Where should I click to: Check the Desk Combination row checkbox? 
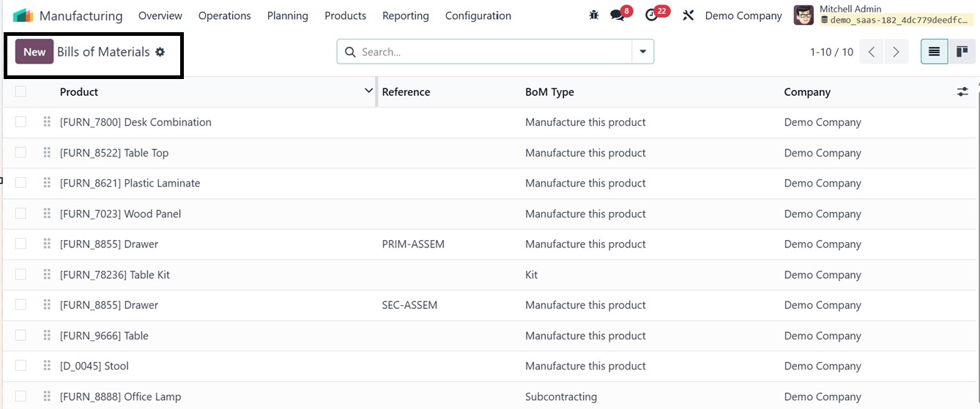21,122
